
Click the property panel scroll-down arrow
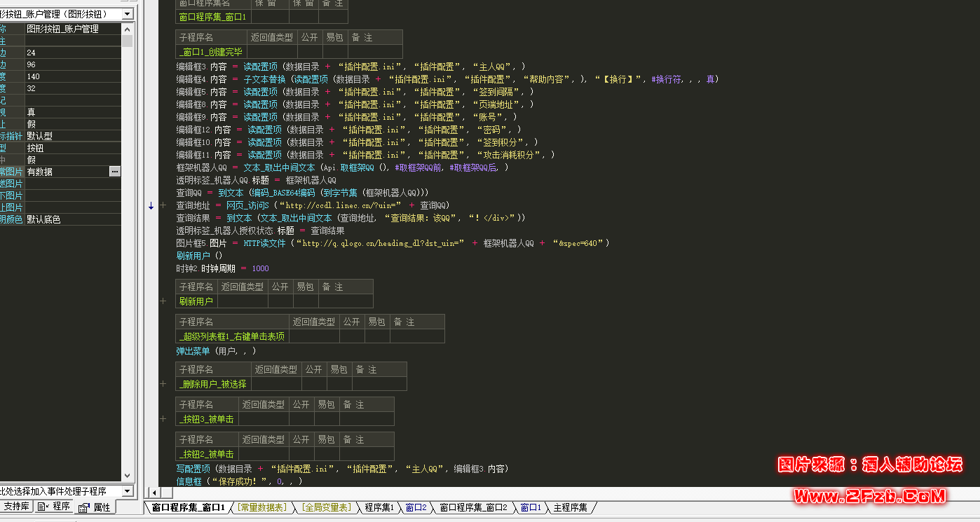pos(127,476)
